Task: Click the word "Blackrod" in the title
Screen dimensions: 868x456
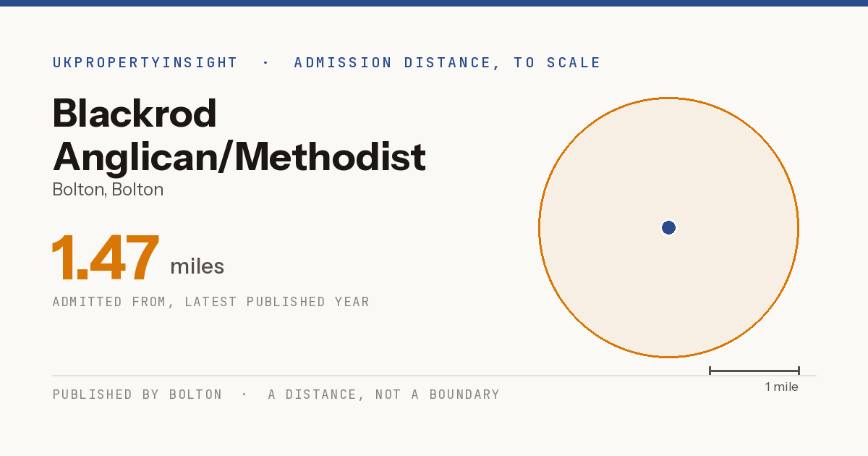Action: (135, 114)
